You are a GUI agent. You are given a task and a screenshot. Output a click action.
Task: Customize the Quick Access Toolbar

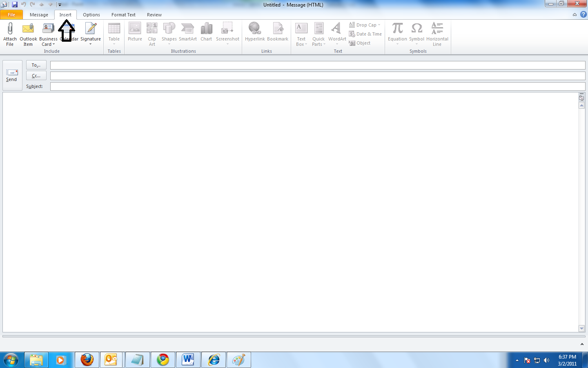tap(60, 5)
